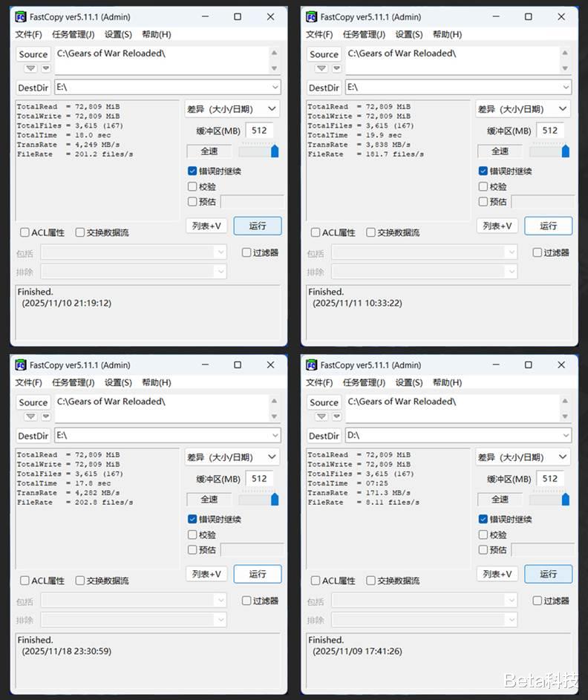Click the 全速 speed label in 17.8 sec window
Screen dimensions: 588x700
click(x=209, y=499)
